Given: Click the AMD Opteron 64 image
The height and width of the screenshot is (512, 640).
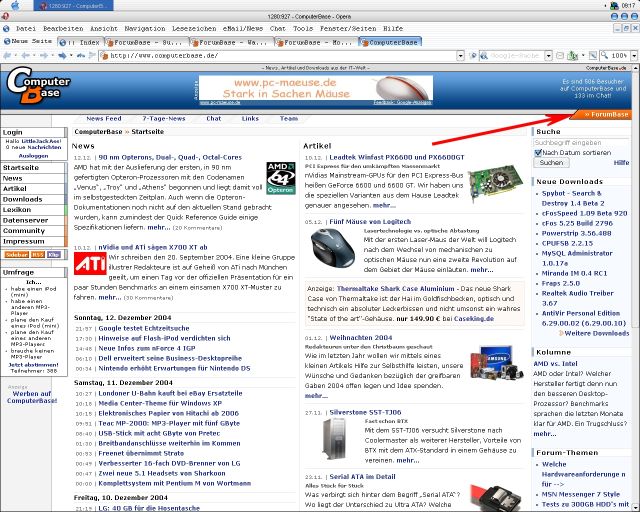Looking at the screenshot, I should (x=281, y=178).
